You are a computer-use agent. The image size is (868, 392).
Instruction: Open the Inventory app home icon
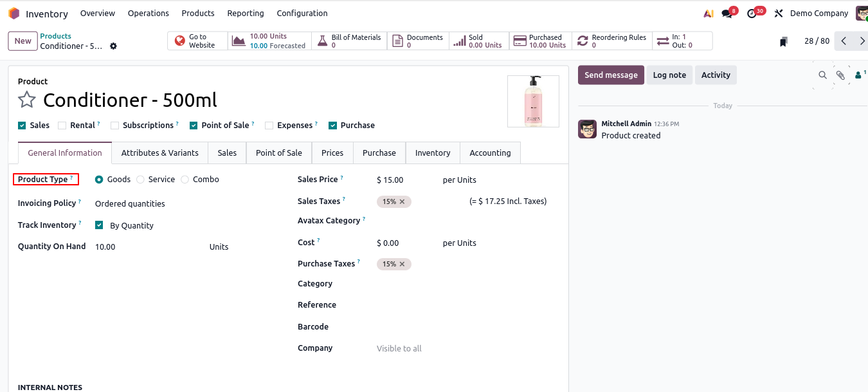coord(14,14)
